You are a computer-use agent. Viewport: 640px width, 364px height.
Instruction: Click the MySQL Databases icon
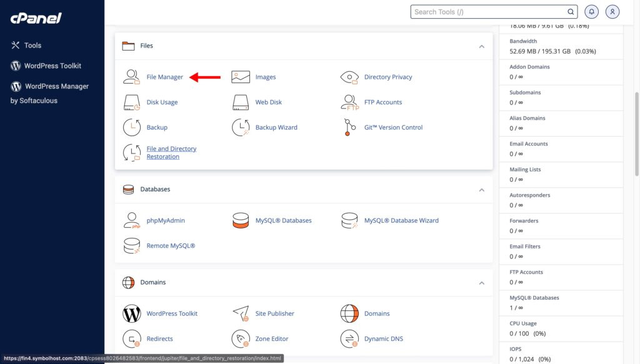(241, 220)
